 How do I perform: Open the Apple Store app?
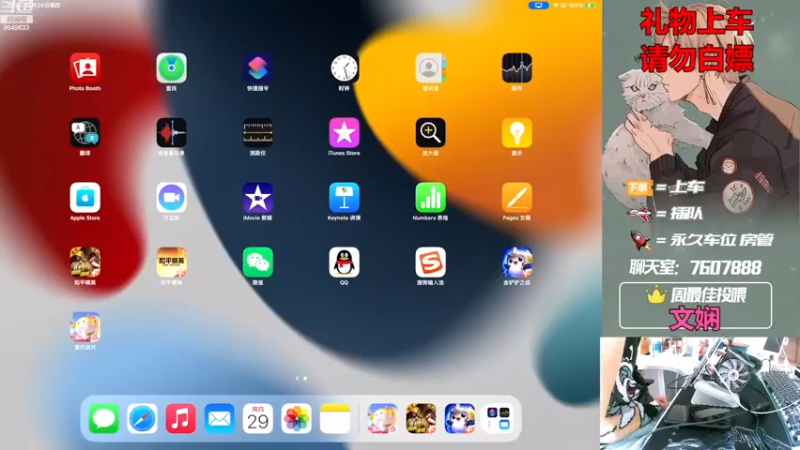[85, 197]
